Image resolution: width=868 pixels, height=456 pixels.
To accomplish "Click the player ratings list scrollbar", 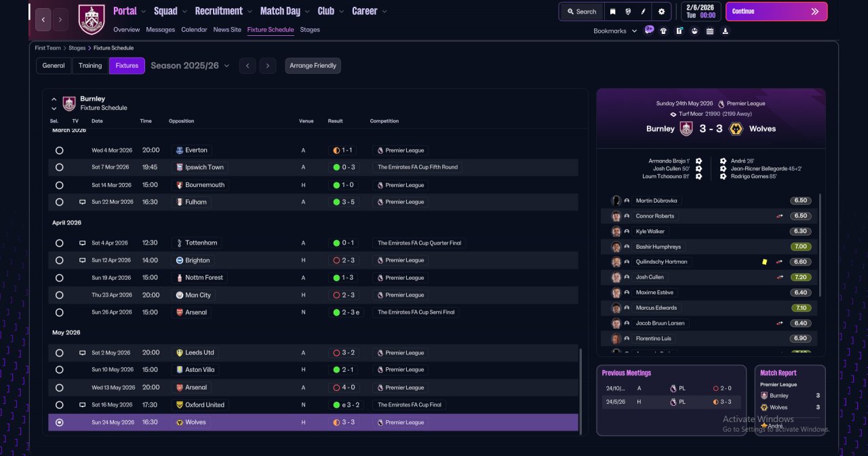I will click(820, 245).
